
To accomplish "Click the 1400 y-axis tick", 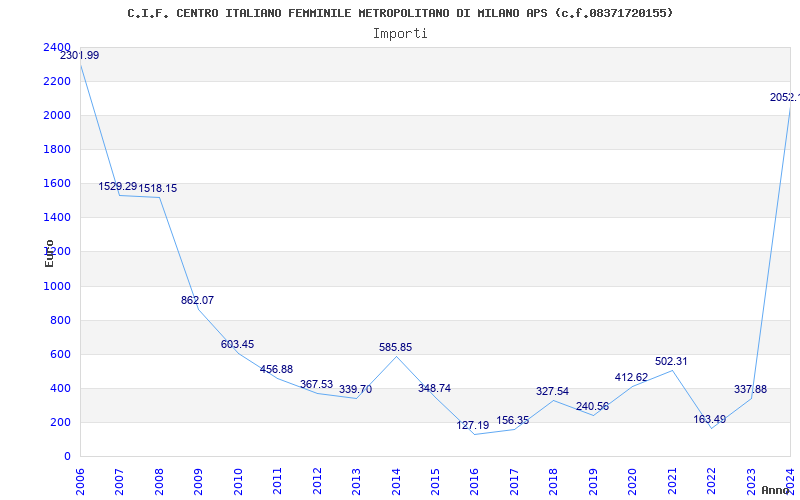I will point(57,217).
